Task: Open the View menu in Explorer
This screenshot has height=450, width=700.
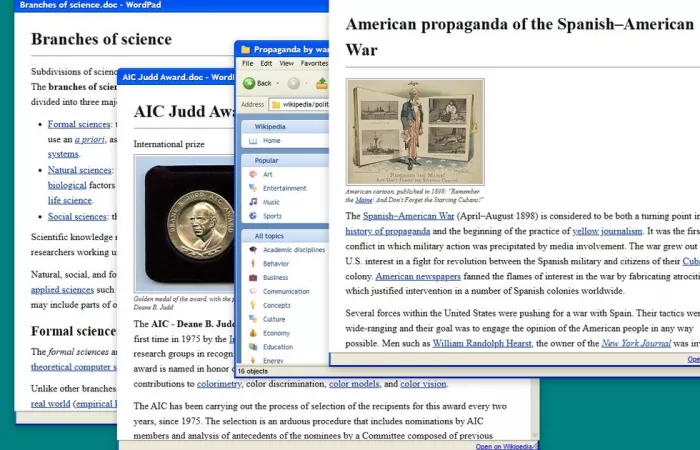Action: 286,63
